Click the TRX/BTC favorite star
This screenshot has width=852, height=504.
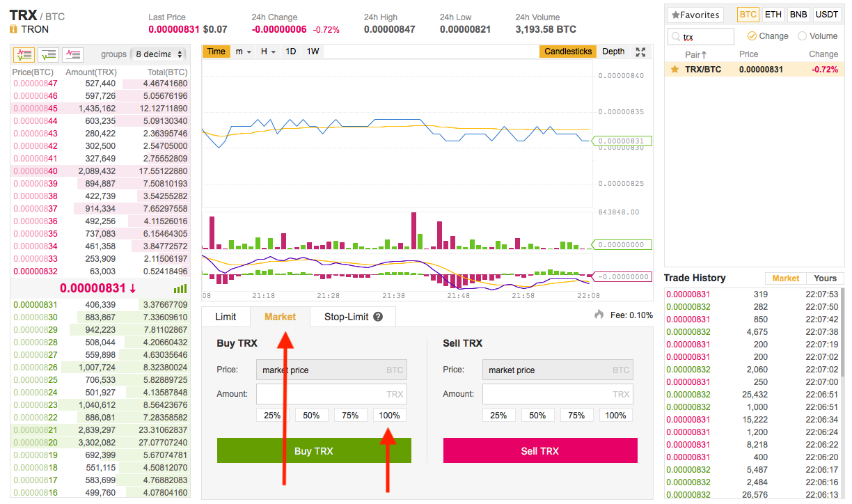(674, 70)
